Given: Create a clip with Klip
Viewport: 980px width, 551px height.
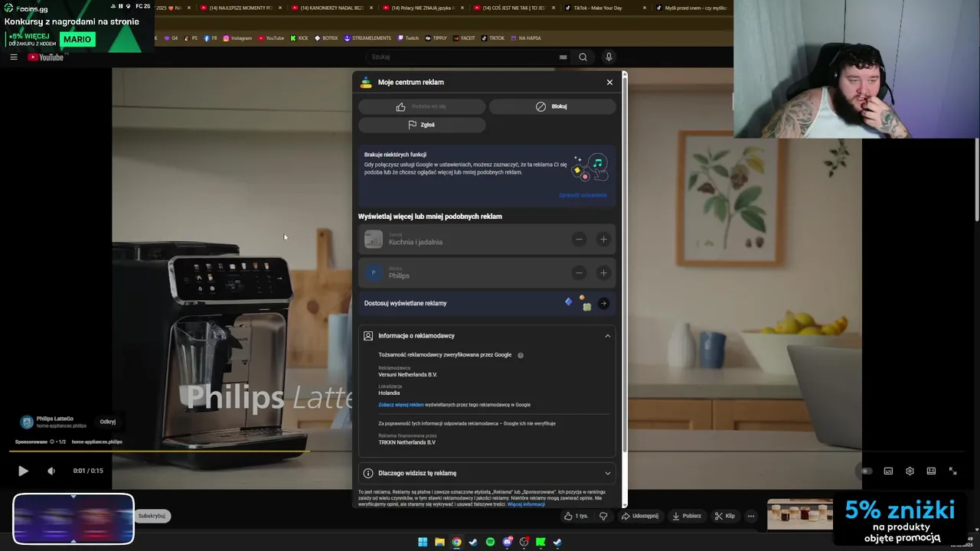Looking at the screenshot, I should pos(724,516).
